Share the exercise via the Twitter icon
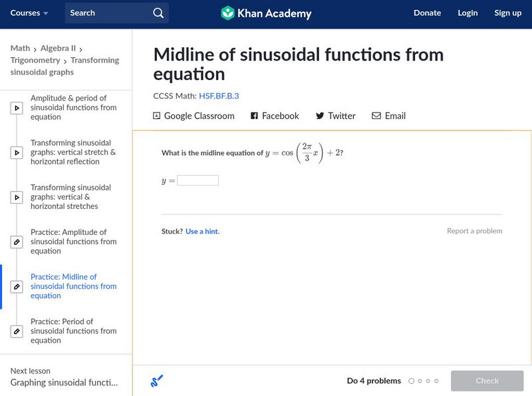 click(319, 116)
